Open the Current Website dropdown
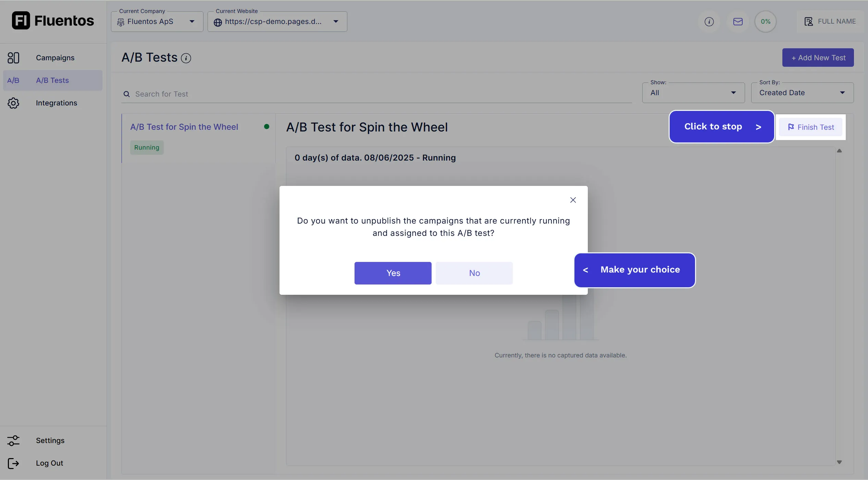This screenshot has width=868, height=480. coord(336,21)
